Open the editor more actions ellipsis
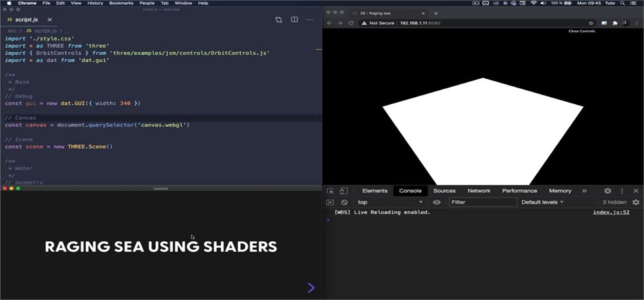Screen dimensions: 644x300 [310, 20]
